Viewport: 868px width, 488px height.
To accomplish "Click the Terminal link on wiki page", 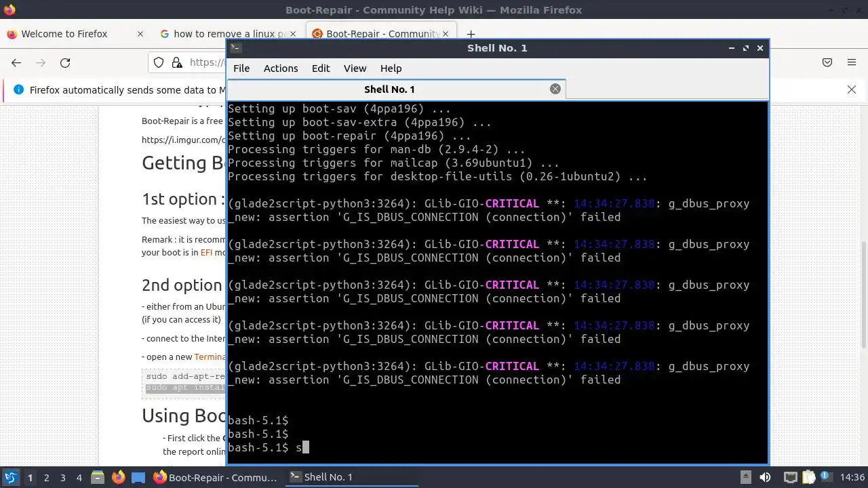I will point(210,357).
